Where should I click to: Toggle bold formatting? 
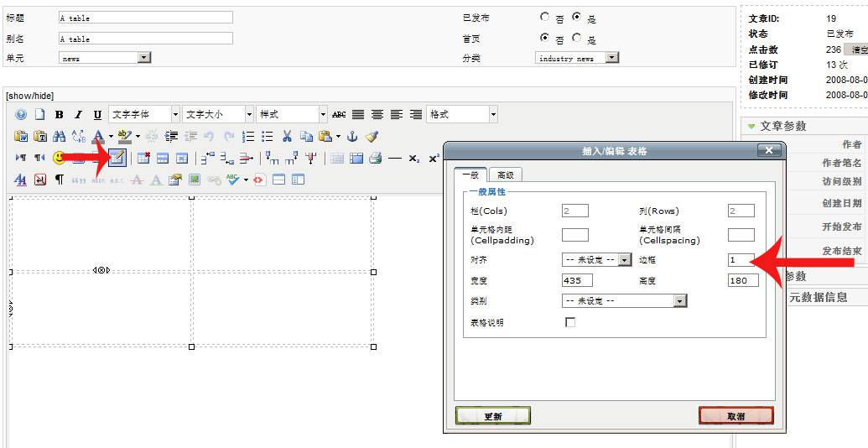point(60,115)
